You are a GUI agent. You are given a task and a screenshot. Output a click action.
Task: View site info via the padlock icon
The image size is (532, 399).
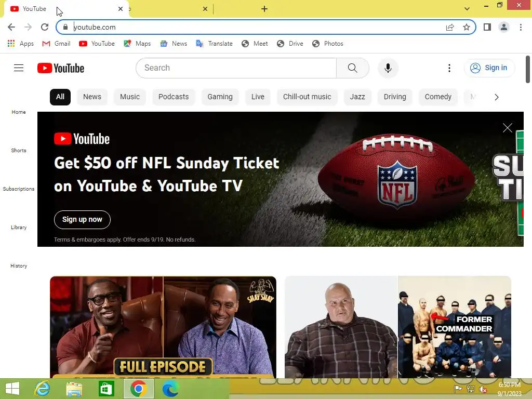65,27
